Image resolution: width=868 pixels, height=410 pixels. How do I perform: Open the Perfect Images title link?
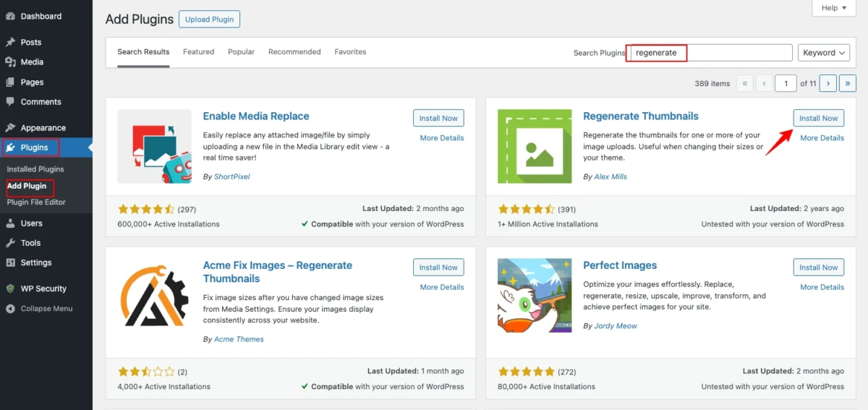(620, 265)
